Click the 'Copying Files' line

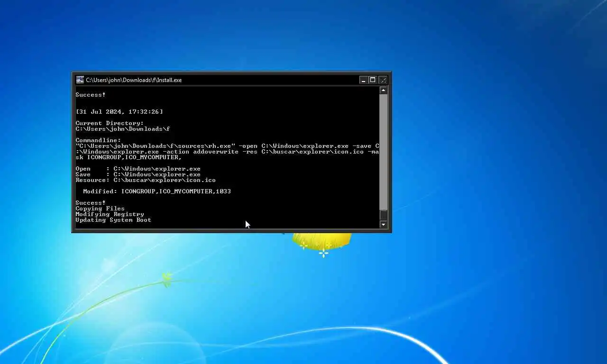click(x=100, y=209)
